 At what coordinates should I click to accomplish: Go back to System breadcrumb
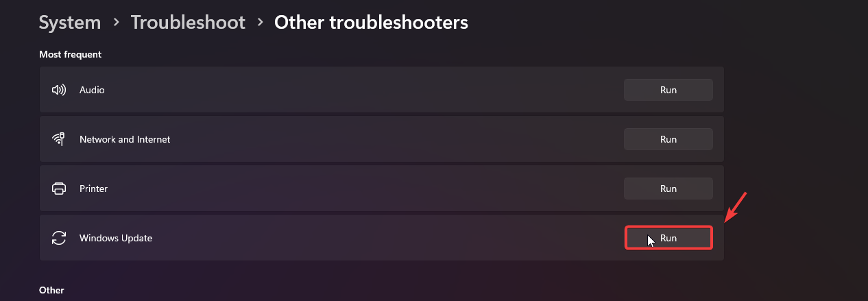[70, 23]
